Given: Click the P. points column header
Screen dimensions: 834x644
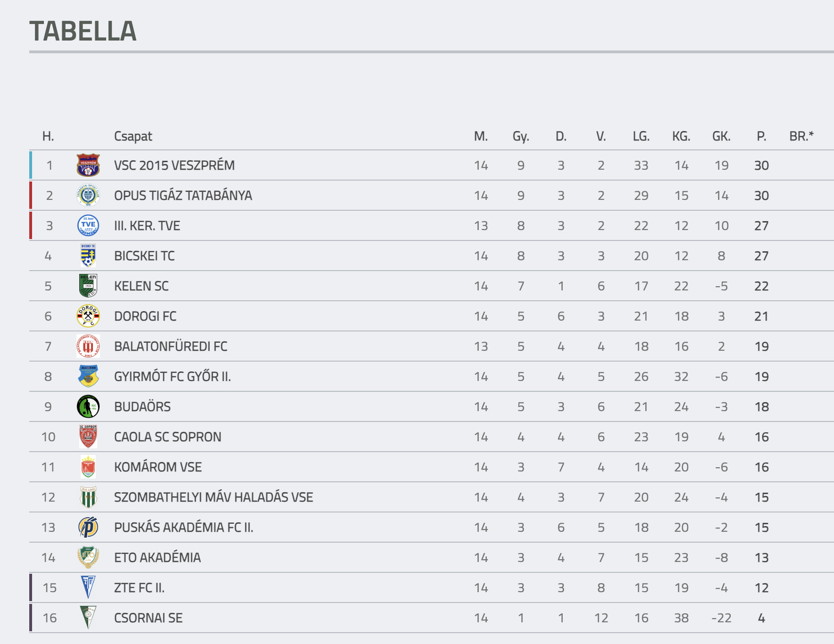Looking at the screenshot, I should 761,136.
